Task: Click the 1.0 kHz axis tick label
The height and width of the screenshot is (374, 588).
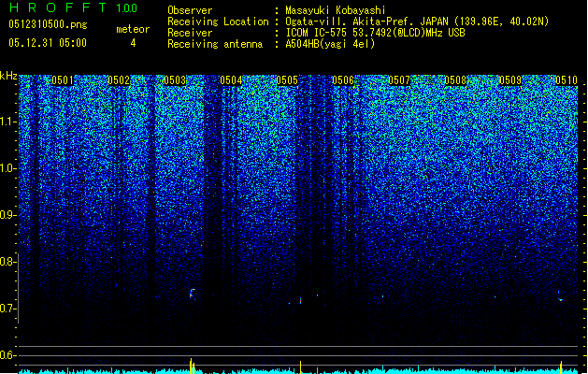Action: tap(7, 168)
